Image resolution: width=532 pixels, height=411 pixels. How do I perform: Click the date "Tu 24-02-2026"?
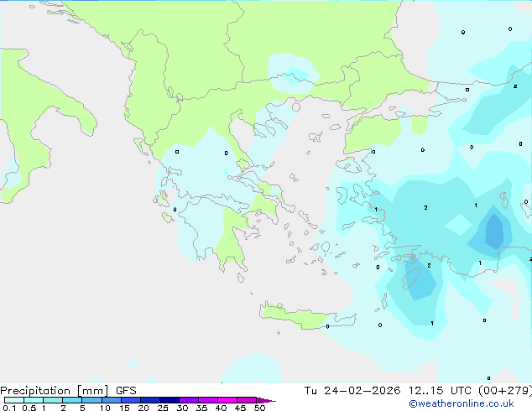(352, 391)
